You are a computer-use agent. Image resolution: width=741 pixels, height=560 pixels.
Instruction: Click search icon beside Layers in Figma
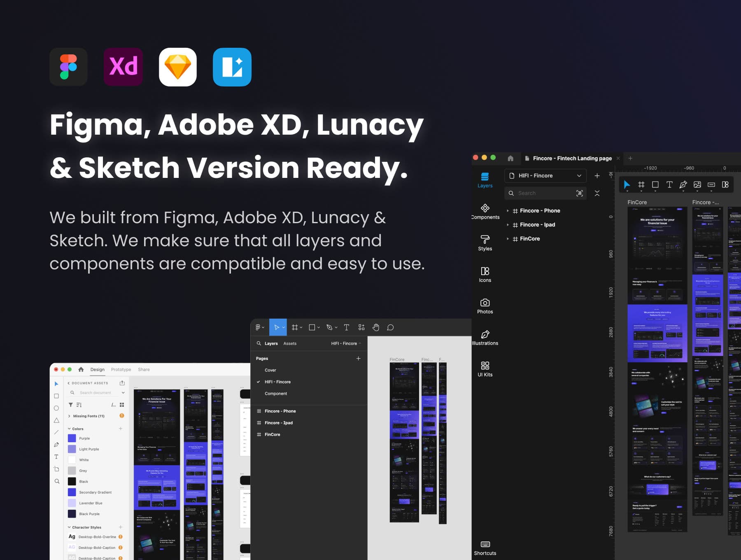point(259,343)
